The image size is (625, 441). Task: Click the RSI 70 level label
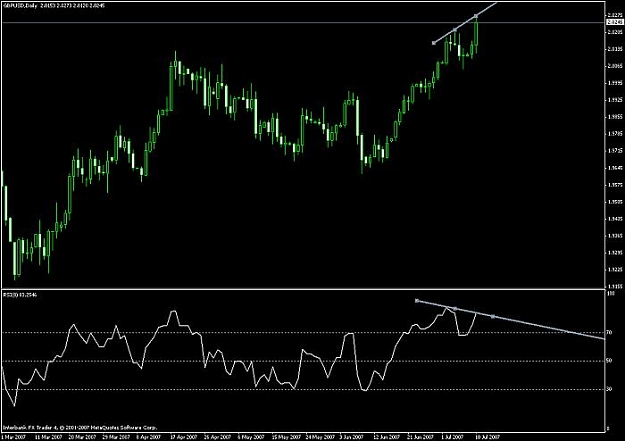[609, 332]
